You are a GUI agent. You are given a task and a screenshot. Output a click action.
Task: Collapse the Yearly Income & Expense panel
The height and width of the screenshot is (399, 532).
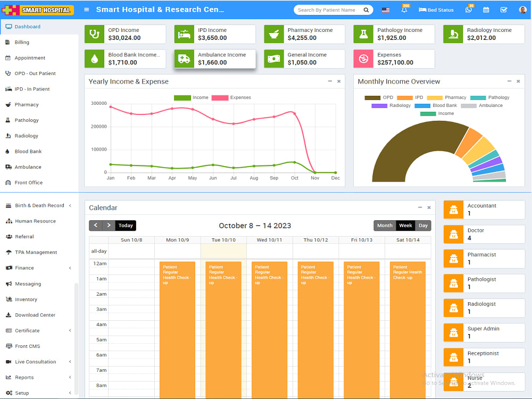coord(330,81)
